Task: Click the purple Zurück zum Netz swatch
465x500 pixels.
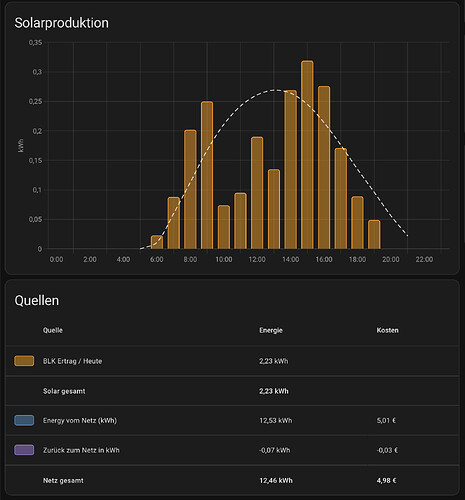Action: [x=24, y=450]
